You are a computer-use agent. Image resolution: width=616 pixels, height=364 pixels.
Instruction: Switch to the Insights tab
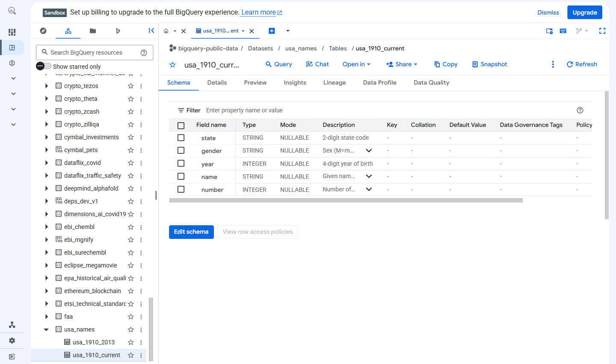(x=295, y=82)
